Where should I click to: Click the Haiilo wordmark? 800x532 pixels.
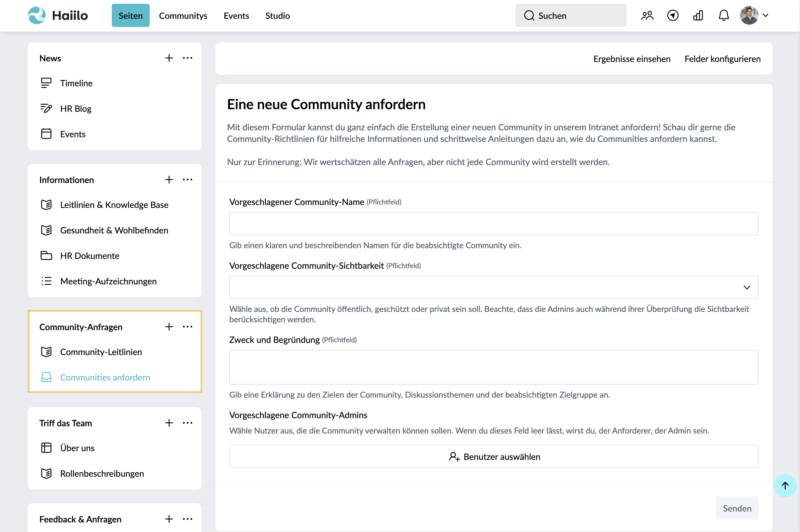[x=70, y=16]
